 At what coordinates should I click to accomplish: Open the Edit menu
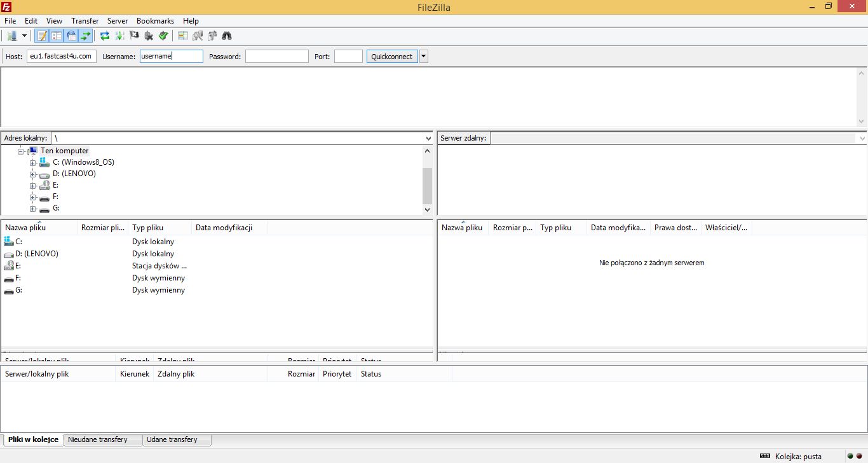31,21
